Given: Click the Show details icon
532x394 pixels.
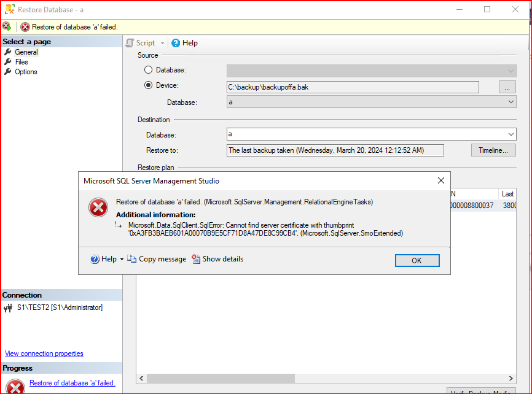Looking at the screenshot, I should coord(196,259).
